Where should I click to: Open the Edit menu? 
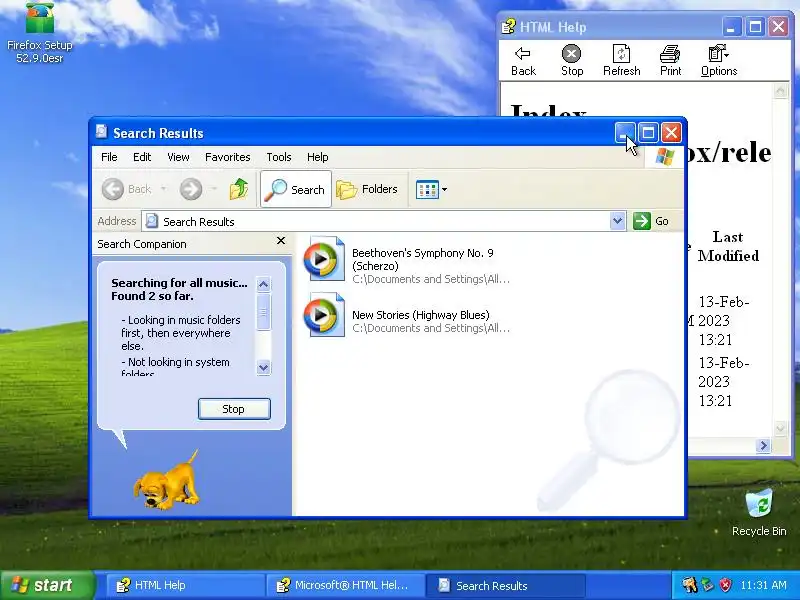click(x=142, y=157)
